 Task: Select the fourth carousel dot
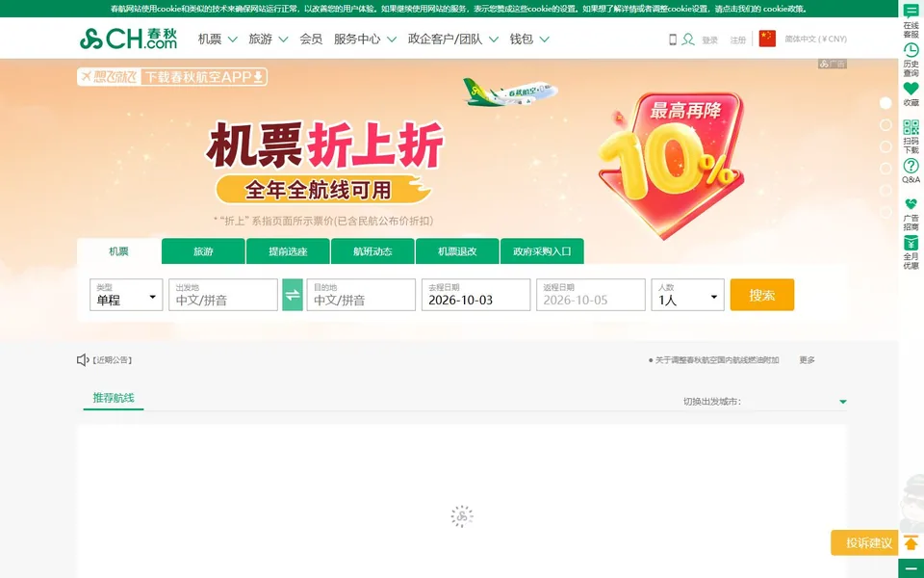tap(885, 169)
